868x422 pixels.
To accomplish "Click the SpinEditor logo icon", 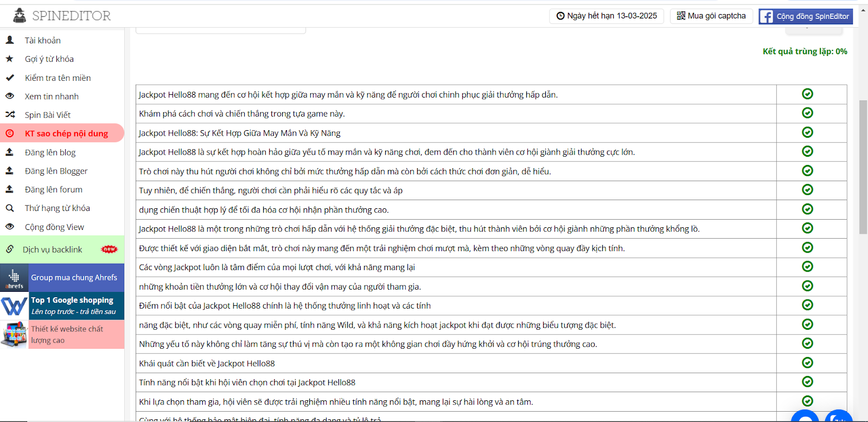I will (x=20, y=16).
